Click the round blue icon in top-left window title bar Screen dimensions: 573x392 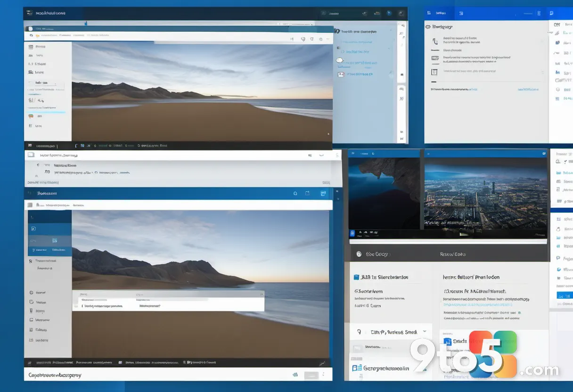click(x=389, y=13)
